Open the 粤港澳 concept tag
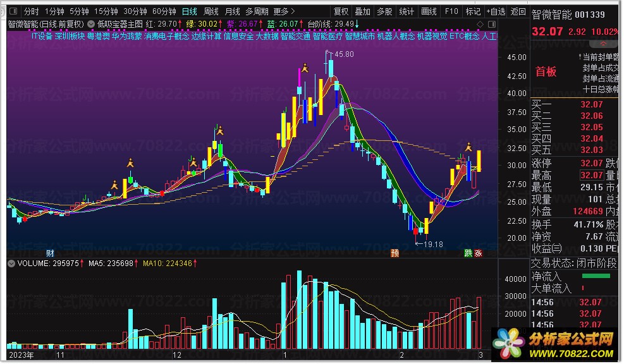Viewport: 624px width, 364px height. 98,36
